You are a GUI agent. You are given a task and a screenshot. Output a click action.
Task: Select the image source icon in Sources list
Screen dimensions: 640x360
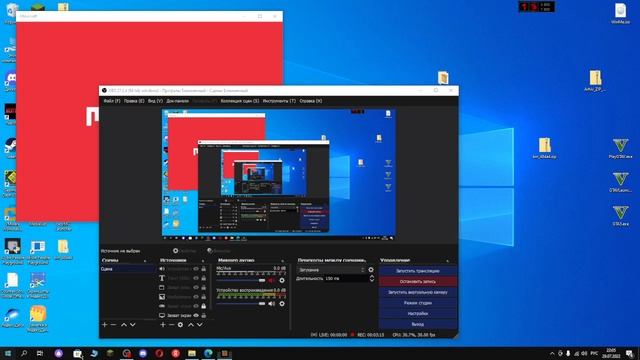162,297
